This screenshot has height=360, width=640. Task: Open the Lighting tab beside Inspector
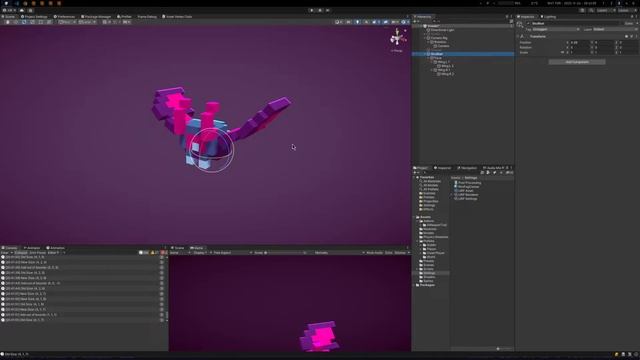point(548,17)
